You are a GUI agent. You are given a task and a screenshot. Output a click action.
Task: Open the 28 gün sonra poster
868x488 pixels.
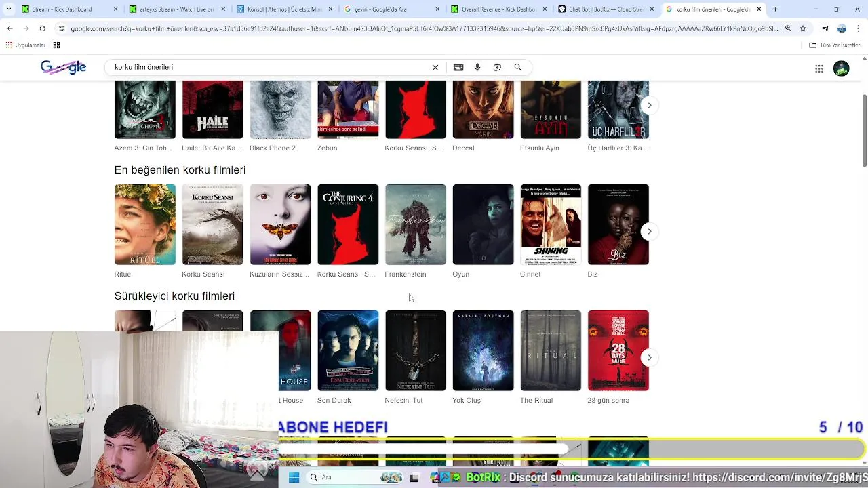[x=618, y=350]
